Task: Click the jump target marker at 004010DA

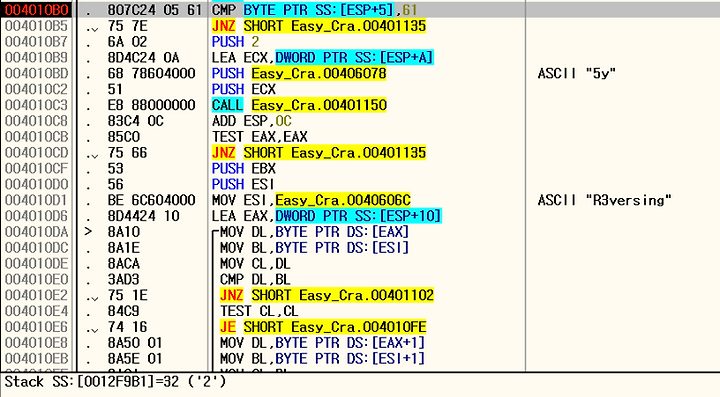Action: point(89,232)
